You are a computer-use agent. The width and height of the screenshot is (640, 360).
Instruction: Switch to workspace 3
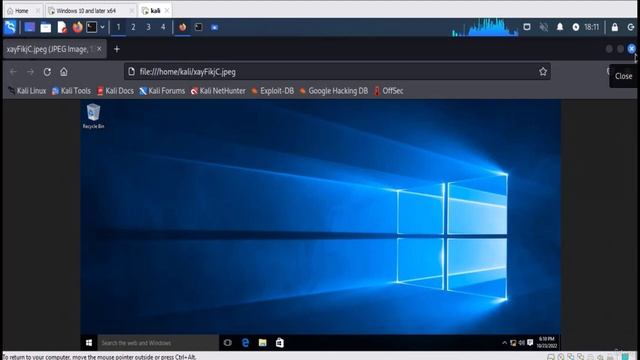tap(148, 27)
